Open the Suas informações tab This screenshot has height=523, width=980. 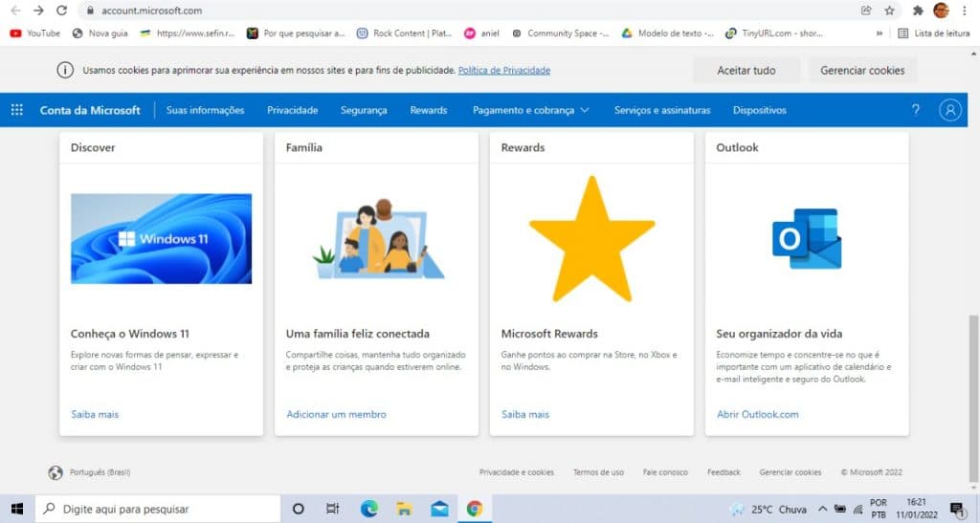pos(205,110)
